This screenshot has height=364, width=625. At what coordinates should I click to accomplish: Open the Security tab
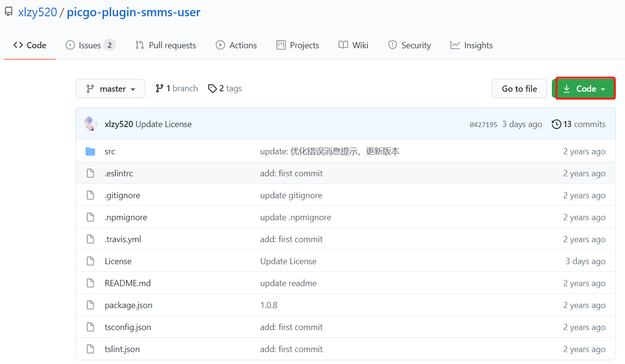pos(409,45)
